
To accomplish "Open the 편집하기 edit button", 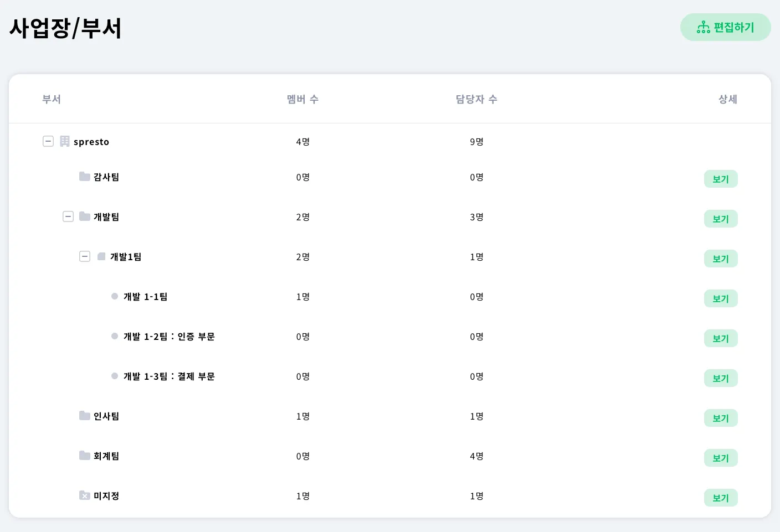I will (x=726, y=27).
